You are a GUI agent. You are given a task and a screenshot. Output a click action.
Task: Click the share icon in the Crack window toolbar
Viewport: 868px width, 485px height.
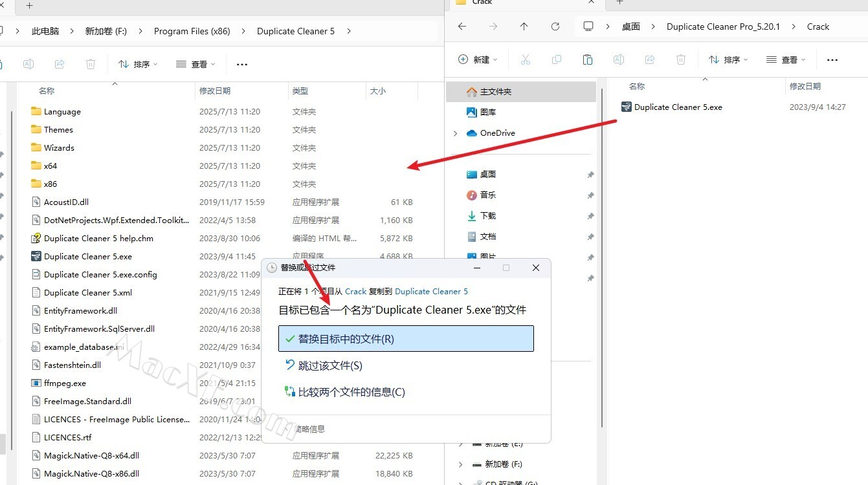tap(650, 59)
